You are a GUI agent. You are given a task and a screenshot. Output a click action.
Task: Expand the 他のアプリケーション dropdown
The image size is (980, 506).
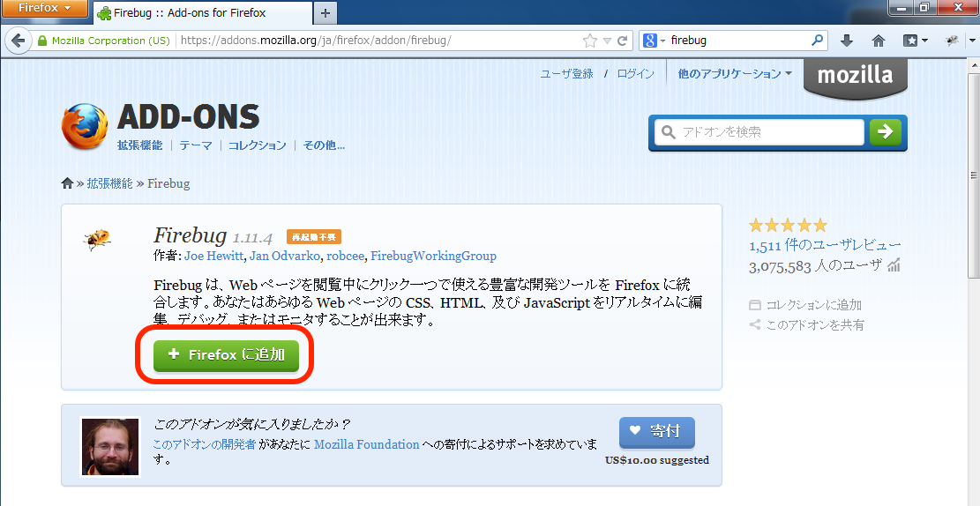coord(734,74)
